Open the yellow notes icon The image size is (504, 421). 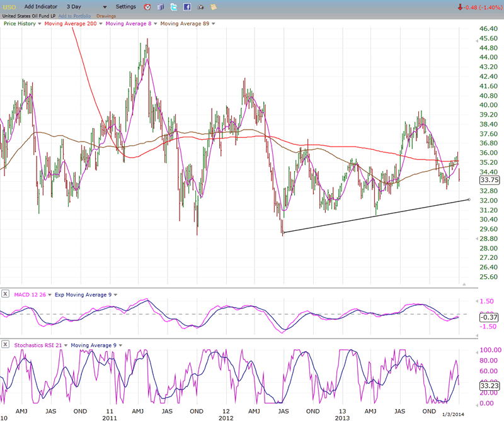pyautogui.click(x=214, y=7)
